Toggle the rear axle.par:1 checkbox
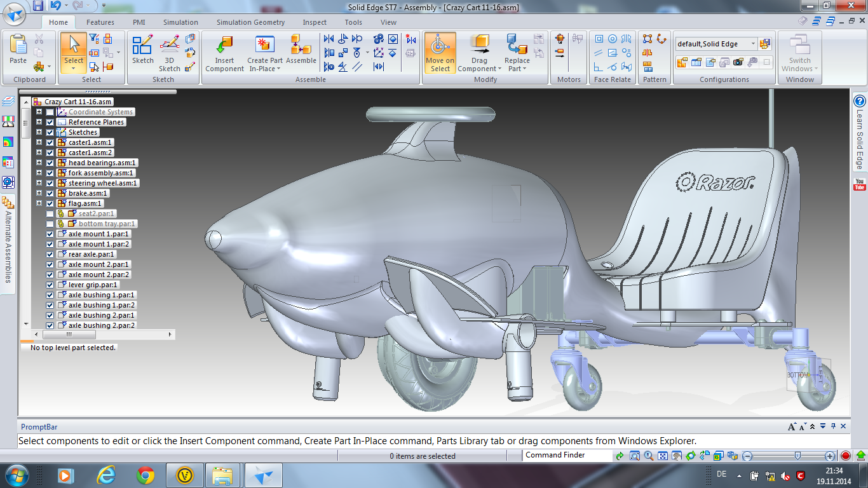Image resolution: width=868 pixels, height=488 pixels. (x=50, y=254)
